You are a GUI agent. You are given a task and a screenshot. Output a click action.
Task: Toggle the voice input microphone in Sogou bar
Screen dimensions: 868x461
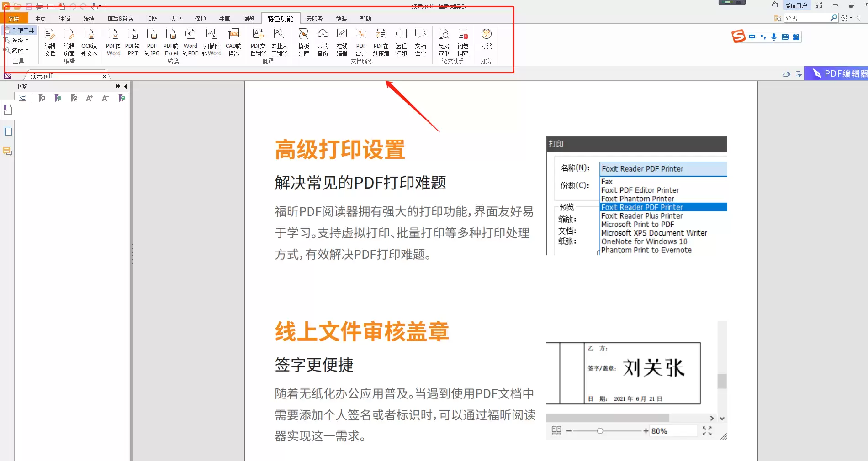[x=774, y=37]
